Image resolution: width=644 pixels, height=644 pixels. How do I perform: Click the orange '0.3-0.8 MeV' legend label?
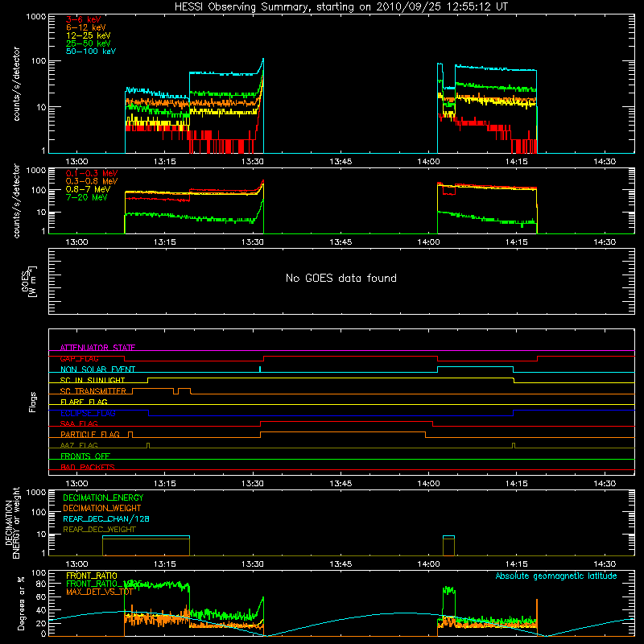[x=92, y=181]
